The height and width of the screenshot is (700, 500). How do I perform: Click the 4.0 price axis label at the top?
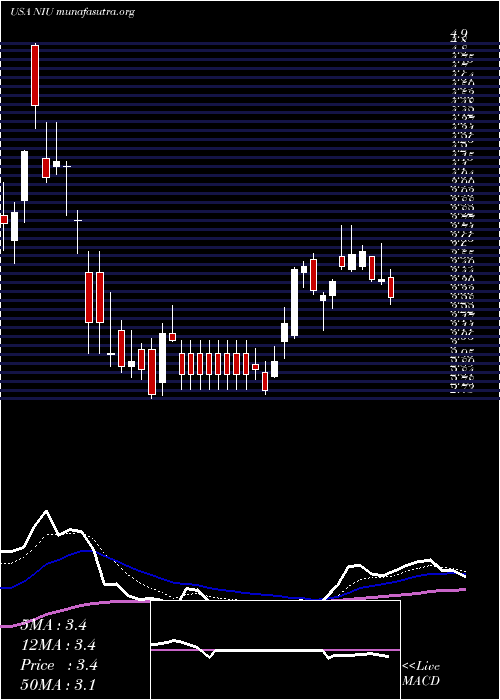point(458,33)
